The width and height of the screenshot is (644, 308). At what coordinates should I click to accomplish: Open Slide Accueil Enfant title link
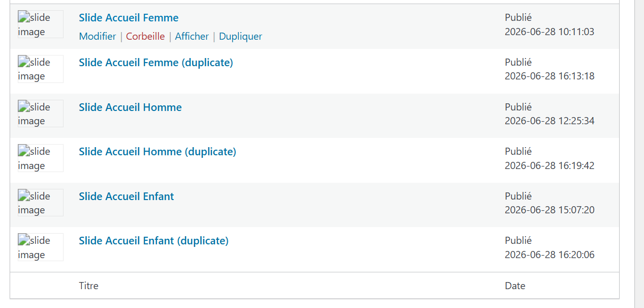point(127,197)
